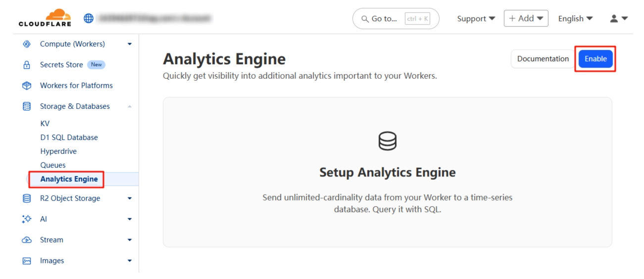Click the Images label
The height and width of the screenshot is (279, 644).
point(52,261)
